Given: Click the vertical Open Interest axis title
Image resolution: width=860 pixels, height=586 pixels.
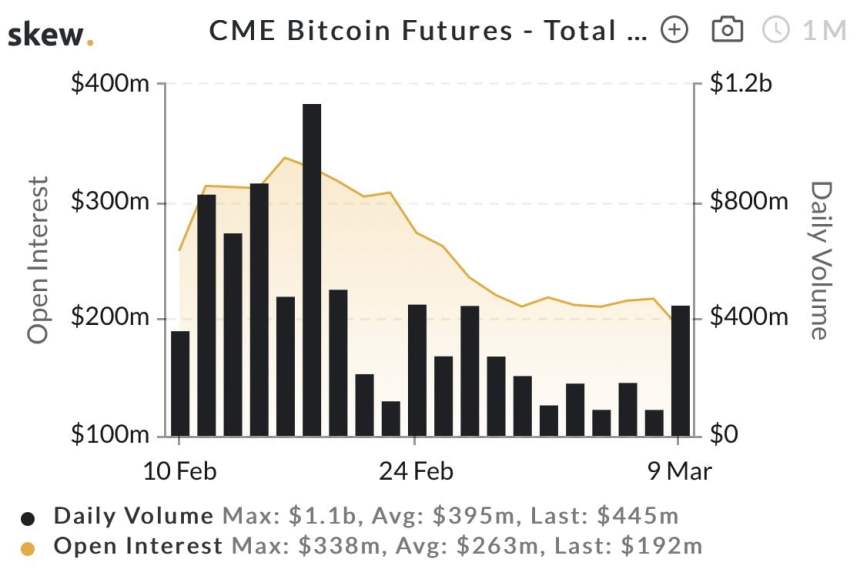Looking at the screenshot, I should click(x=38, y=260).
